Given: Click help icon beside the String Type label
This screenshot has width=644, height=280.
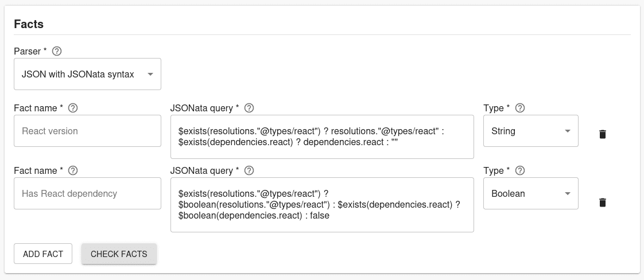Looking at the screenshot, I should coord(519,108).
